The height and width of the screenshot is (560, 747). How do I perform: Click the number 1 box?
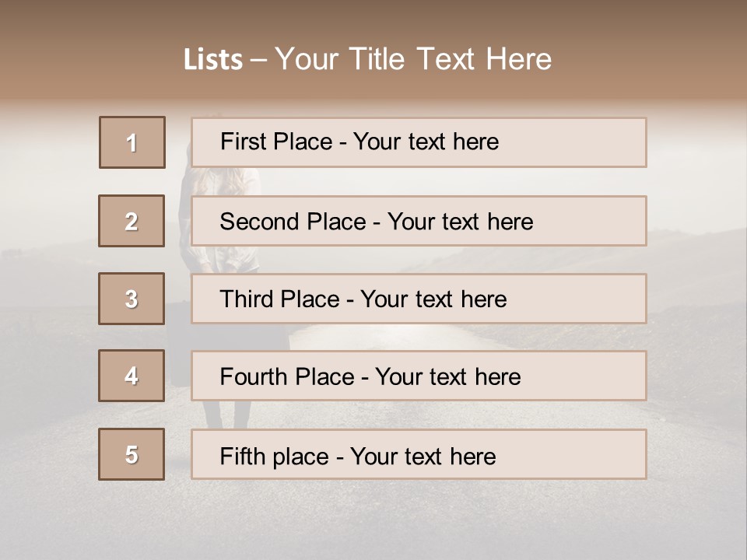coord(132,142)
